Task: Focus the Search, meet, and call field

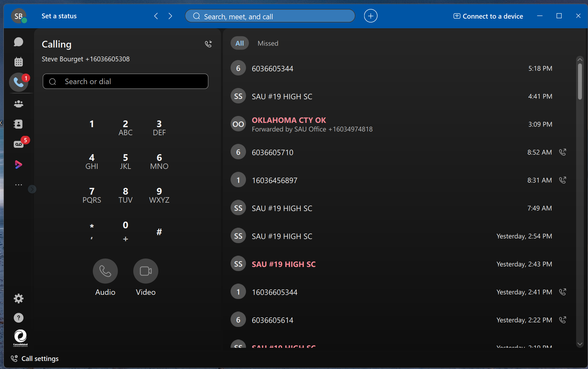Action: pos(270,16)
